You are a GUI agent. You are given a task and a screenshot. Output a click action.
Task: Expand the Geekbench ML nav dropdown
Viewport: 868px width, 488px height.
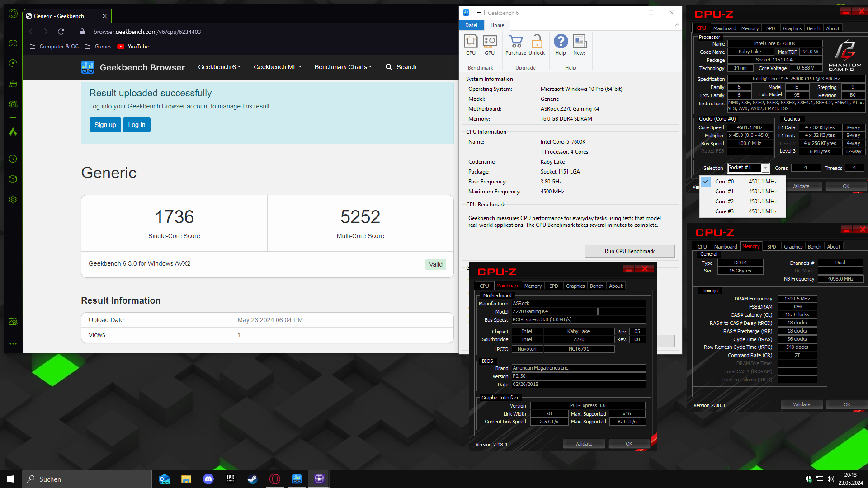[x=278, y=67]
